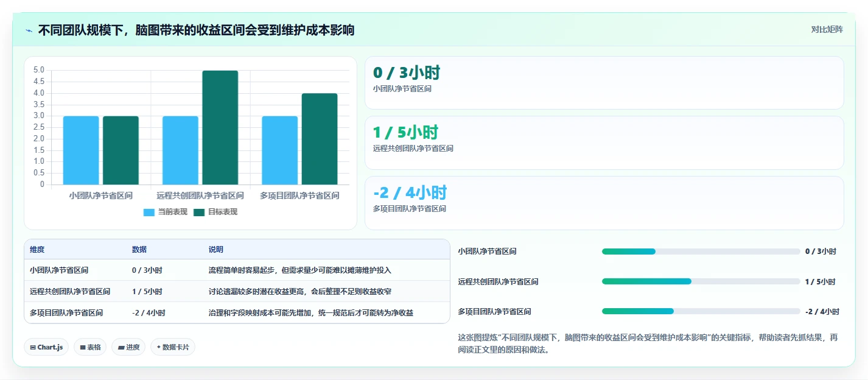Screen dimensions: 868x380
Task: Click the blue 当前表现 bar for 小团队净节省区间
Action: click(x=81, y=150)
